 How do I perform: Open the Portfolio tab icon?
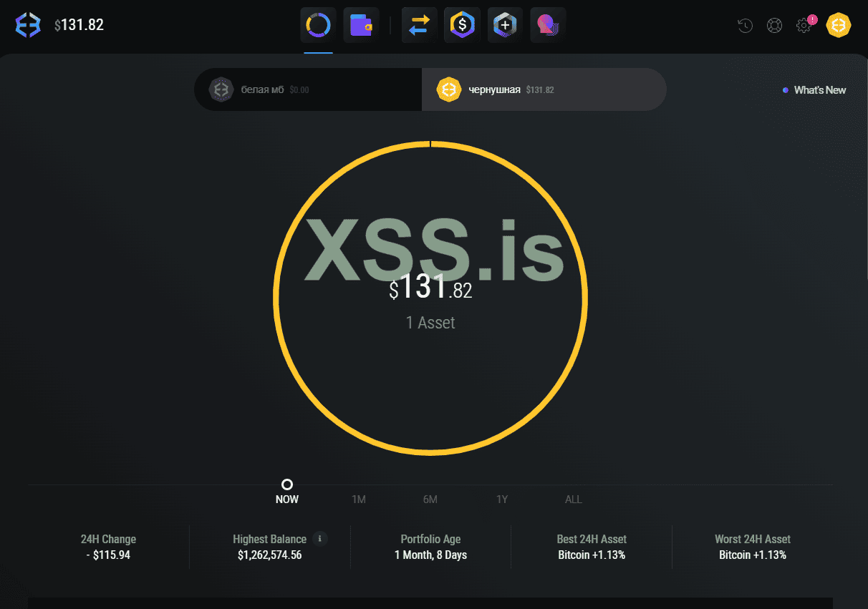[318, 25]
